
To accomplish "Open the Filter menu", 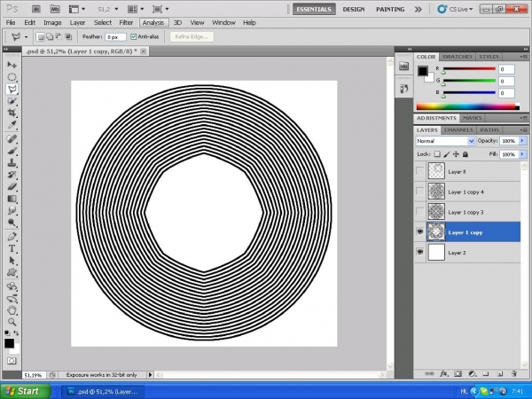I will pyautogui.click(x=126, y=23).
